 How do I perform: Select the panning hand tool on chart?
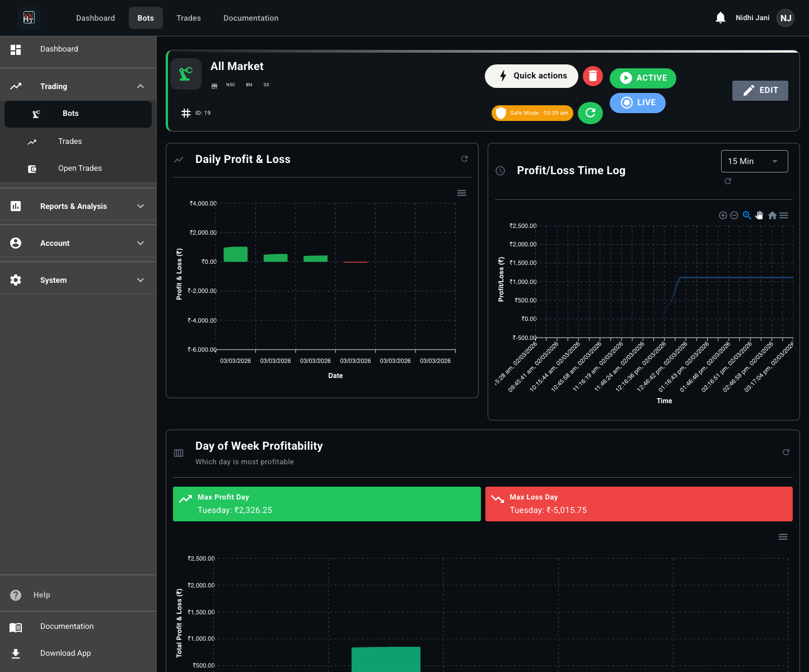(759, 216)
